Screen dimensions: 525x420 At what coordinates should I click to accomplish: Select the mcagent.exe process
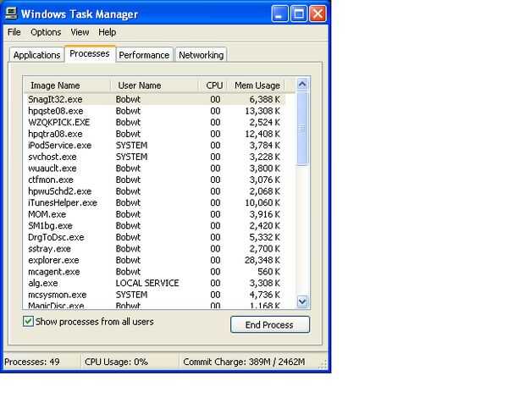coord(154,272)
